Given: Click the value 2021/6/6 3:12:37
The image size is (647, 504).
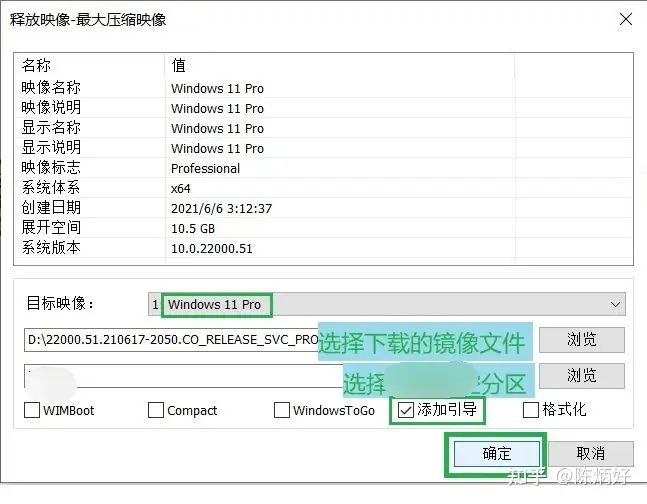Looking at the screenshot, I should (x=222, y=208).
